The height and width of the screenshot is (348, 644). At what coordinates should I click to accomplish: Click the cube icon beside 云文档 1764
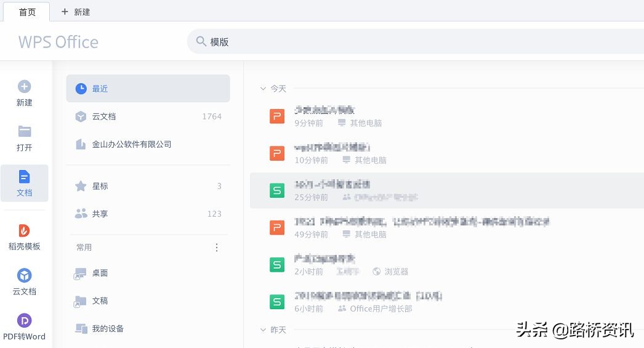coord(81,116)
